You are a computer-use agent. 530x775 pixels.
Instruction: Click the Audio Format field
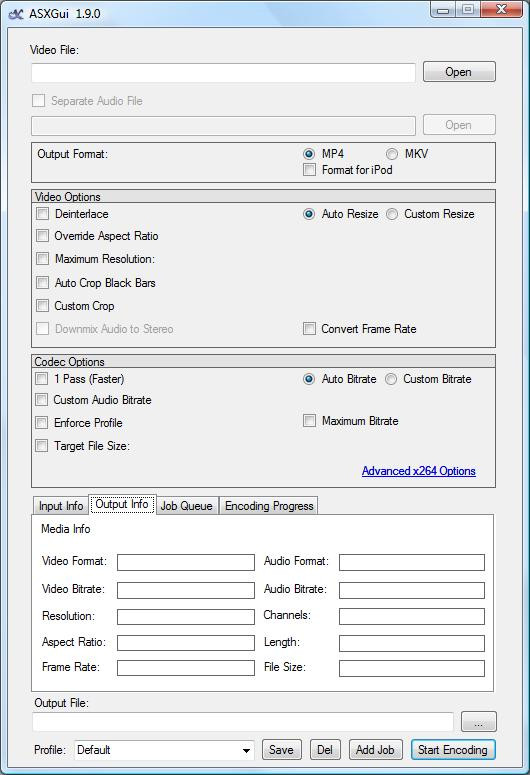pos(412,562)
